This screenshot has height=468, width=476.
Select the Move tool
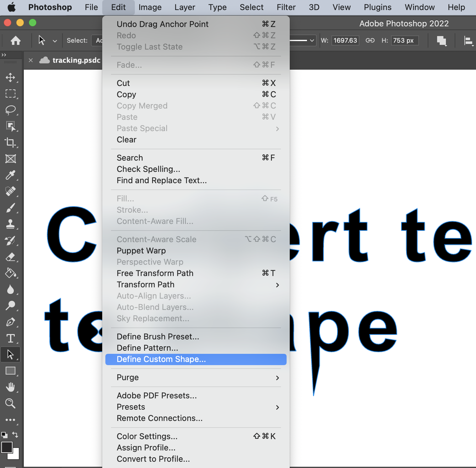pos(10,77)
